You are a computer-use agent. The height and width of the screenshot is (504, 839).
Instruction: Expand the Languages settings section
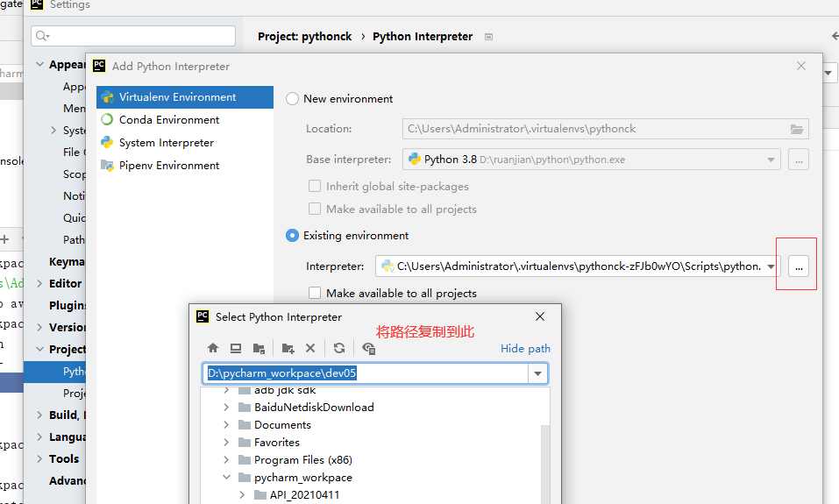(39, 437)
